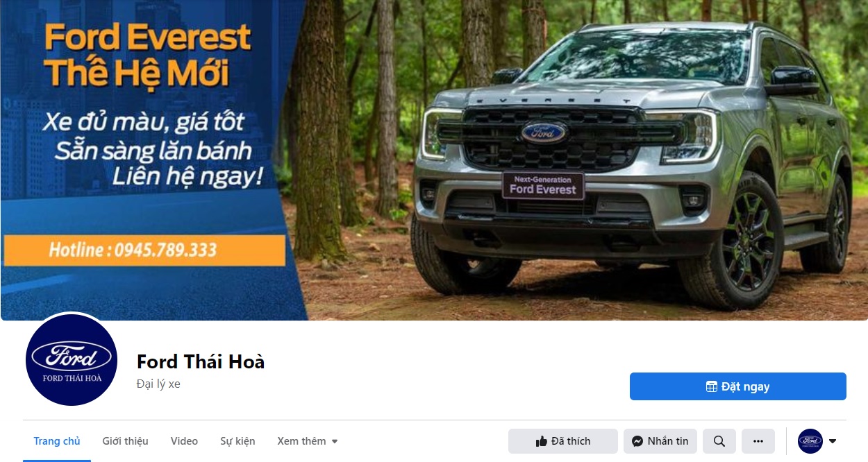
Task: Toggle the Đã thích liked button
Action: coord(563,441)
